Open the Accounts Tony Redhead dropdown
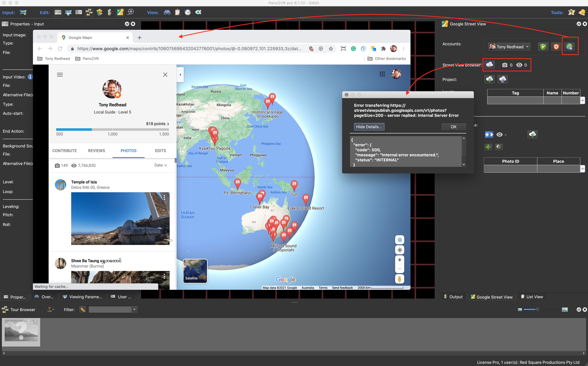This screenshot has width=588, height=366. [509, 47]
